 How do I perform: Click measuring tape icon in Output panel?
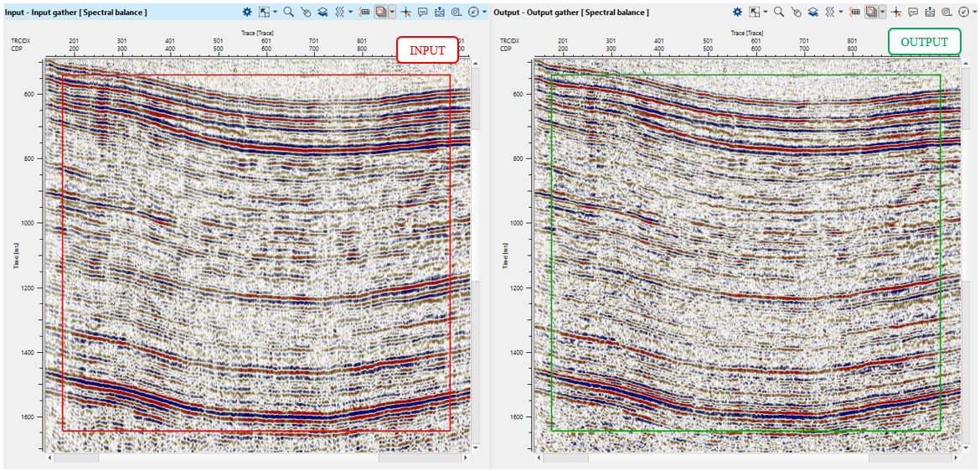[946, 13]
